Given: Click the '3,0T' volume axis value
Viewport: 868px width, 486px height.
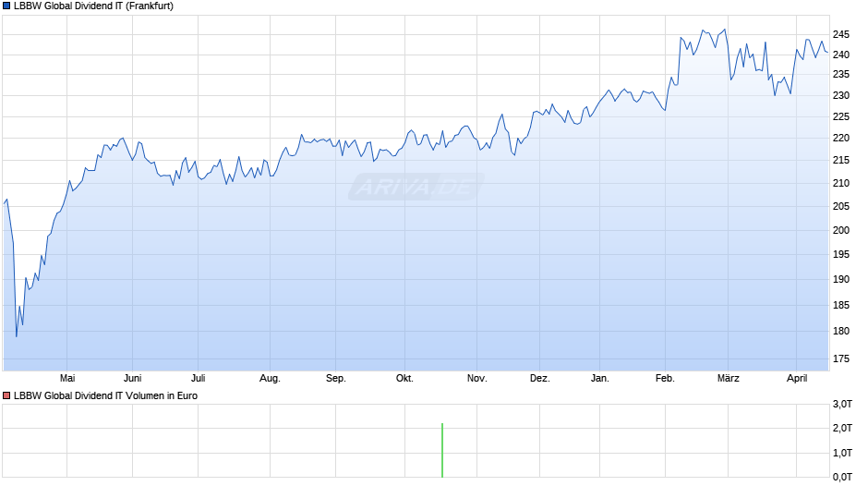Looking at the screenshot, I should [x=842, y=404].
